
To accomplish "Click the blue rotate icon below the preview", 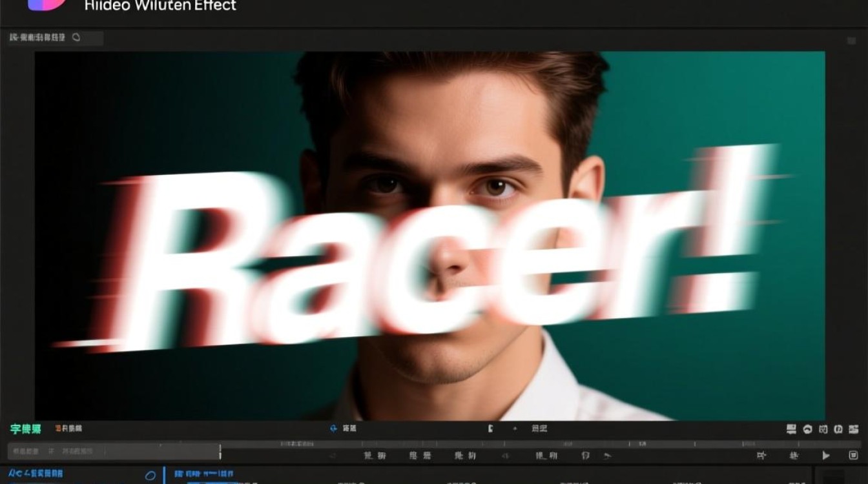I will click(x=333, y=429).
